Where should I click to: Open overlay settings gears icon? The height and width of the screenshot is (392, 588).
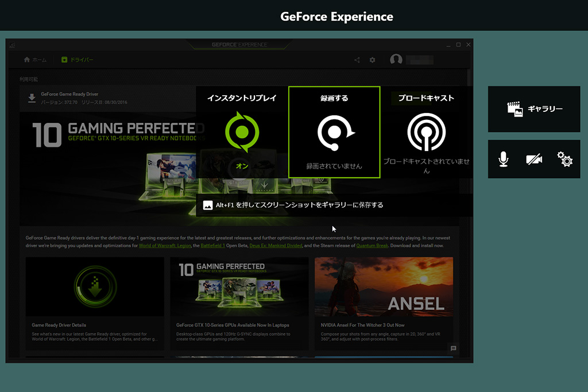click(x=565, y=160)
